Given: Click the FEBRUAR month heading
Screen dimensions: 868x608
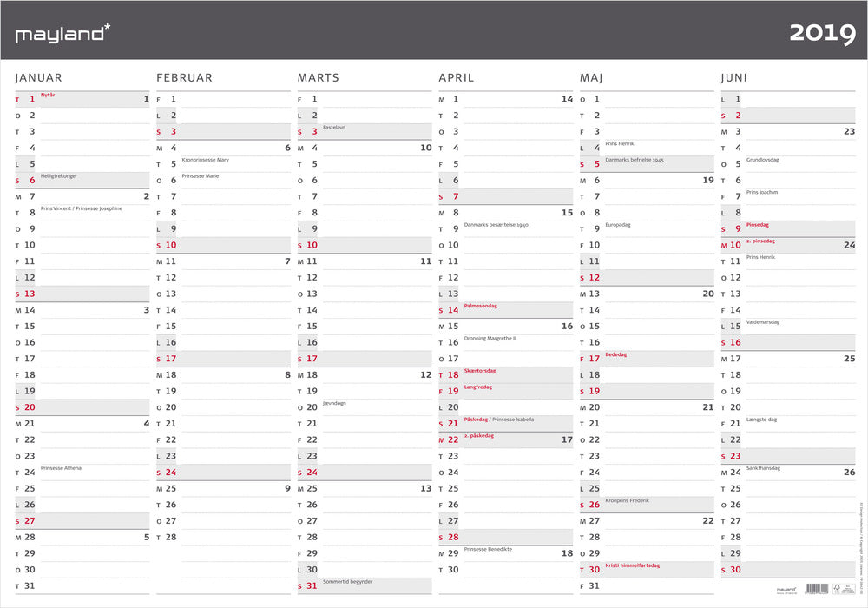Looking at the screenshot, I should (x=184, y=78).
